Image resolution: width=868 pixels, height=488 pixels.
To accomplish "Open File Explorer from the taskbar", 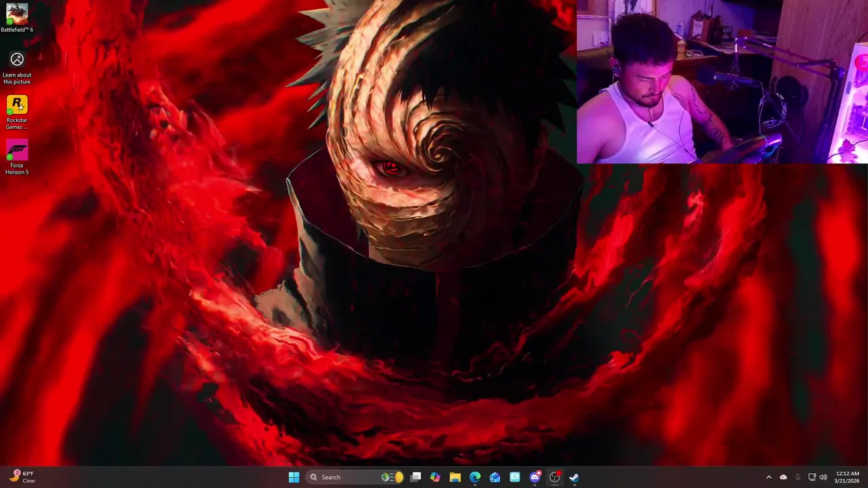I will click(455, 477).
